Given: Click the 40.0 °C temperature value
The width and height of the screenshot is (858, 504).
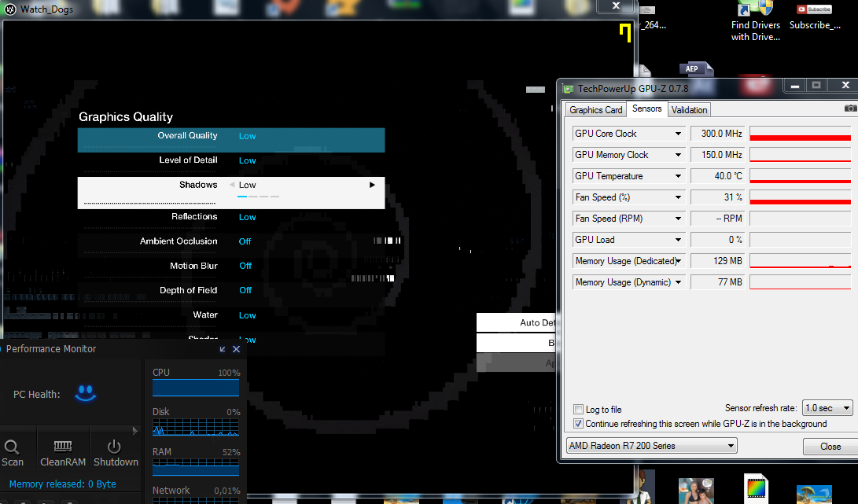Looking at the screenshot, I should pos(717,176).
